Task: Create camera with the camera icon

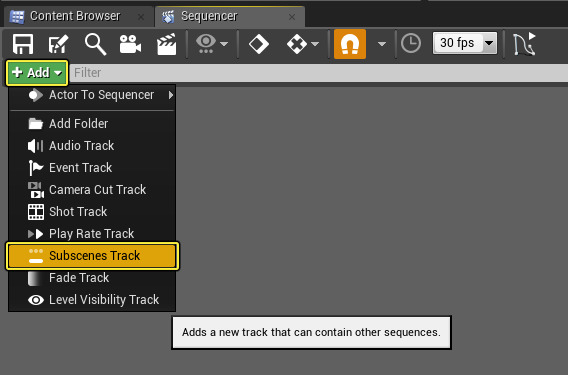Action: [x=130, y=44]
